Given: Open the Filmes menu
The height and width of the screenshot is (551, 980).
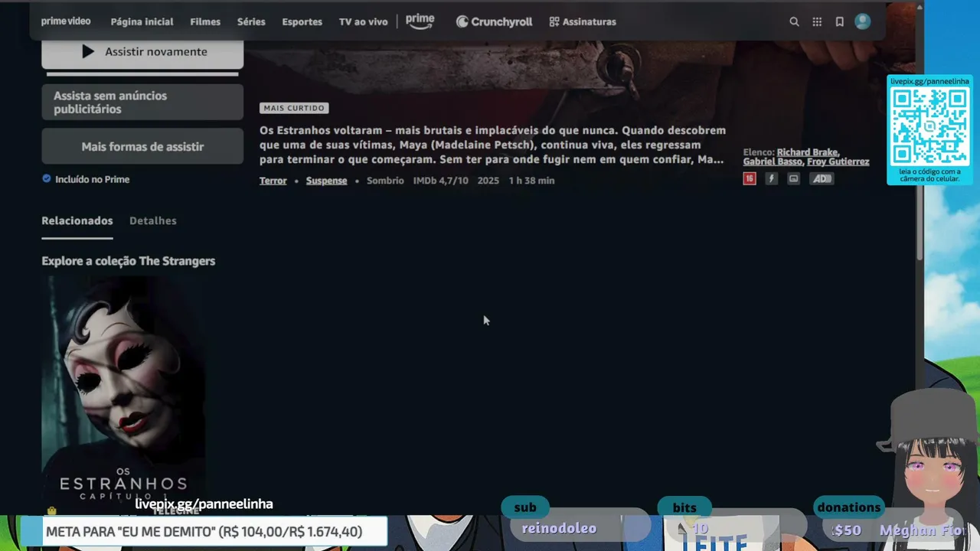Looking at the screenshot, I should coord(205,21).
